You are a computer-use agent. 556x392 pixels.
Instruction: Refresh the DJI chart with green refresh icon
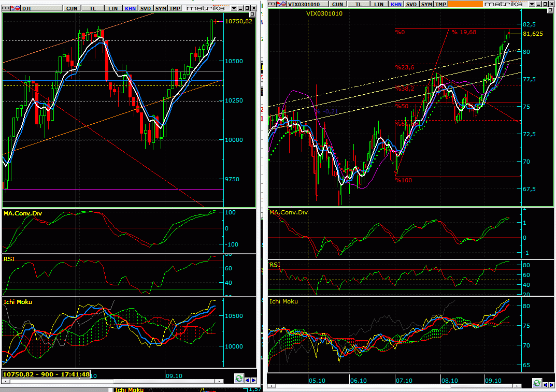[239, 378]
